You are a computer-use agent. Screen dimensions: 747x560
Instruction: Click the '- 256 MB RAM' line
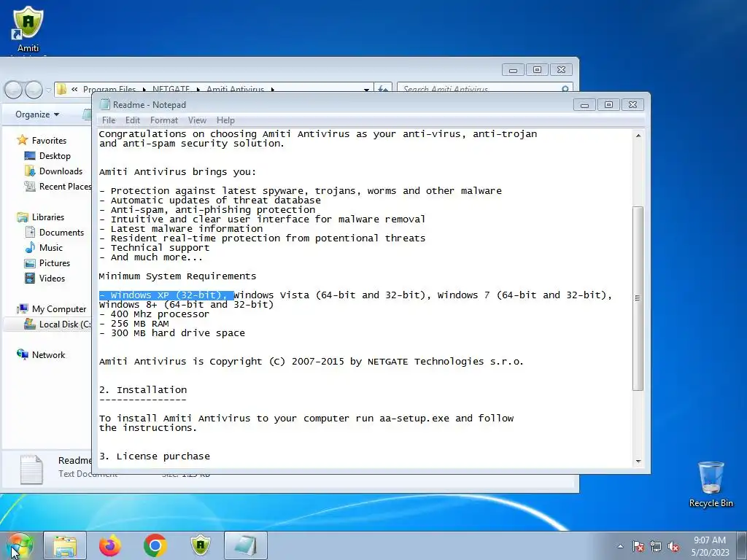(x=134, y=324)
